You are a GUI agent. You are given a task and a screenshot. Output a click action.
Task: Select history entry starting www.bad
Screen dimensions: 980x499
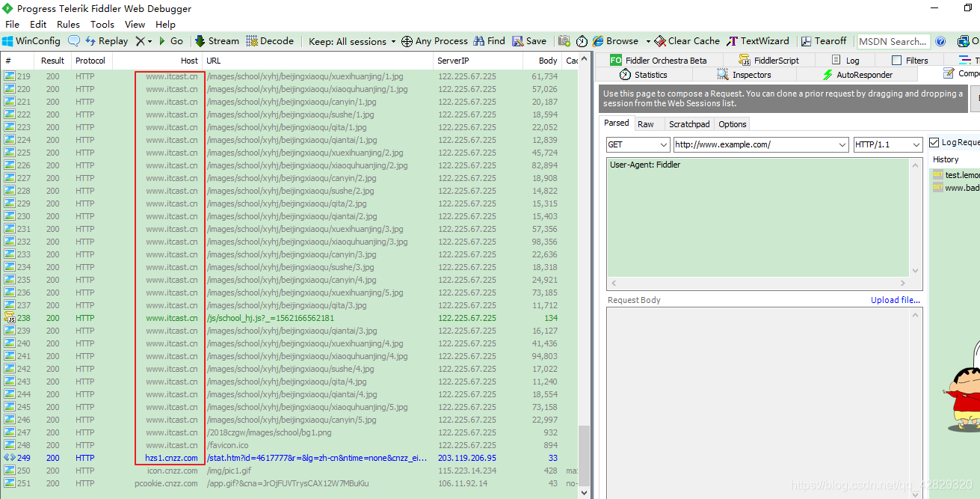[x=956, y=188]
